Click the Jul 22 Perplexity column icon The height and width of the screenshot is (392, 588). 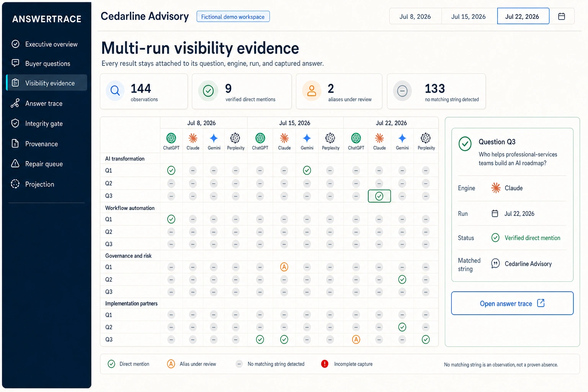pyautogui.click(x=426, y=138)
